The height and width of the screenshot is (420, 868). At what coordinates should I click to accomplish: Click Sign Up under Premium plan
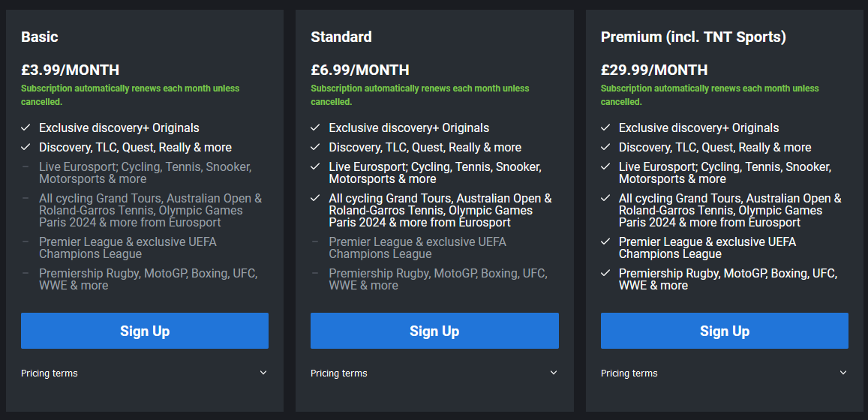pyautogui.click(x=724, y=331)
